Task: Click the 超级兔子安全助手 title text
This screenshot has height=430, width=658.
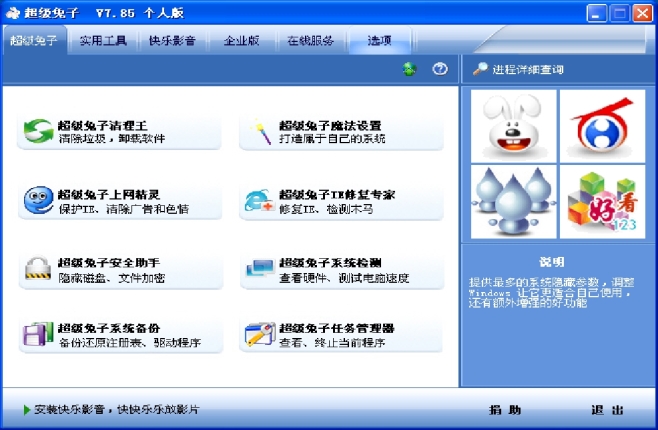Action: click(109, 263)
